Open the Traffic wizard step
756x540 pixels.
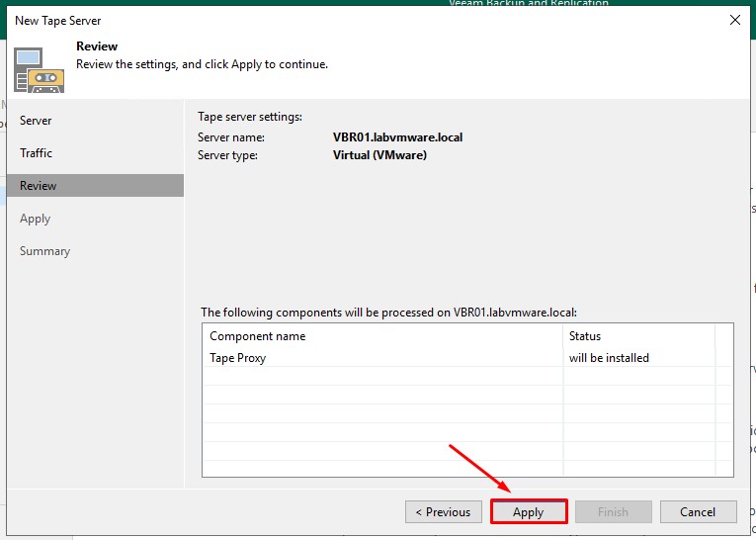(x=37, y=153)
